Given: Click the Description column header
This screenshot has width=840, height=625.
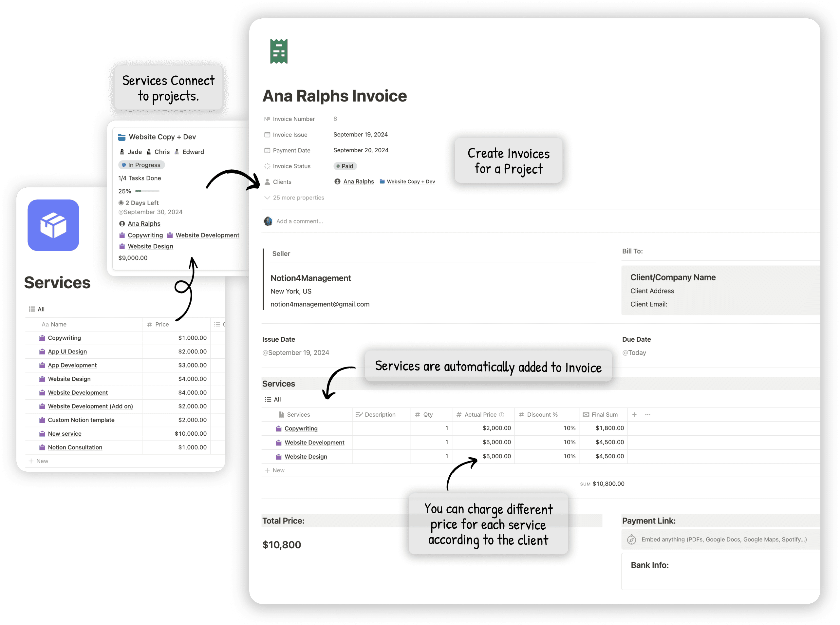Looking at the screenshot, I should (x=381, y=415).
